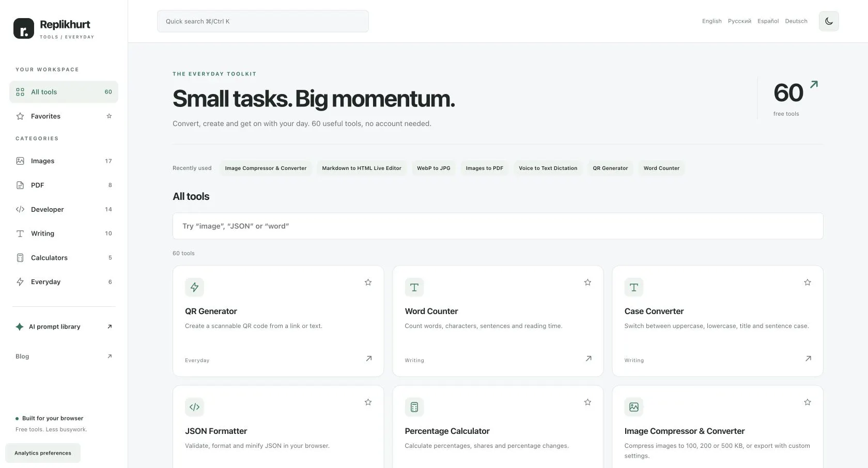Switch language to Español
Image resolution: width=868 pixels, height=468 pixels.
(x=768, y=21)
